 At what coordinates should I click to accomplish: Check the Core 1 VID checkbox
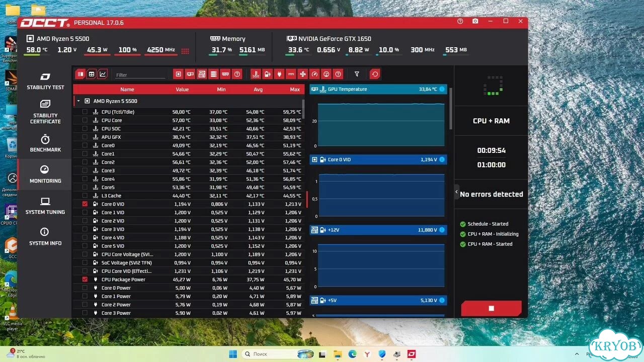click(85, 212)
